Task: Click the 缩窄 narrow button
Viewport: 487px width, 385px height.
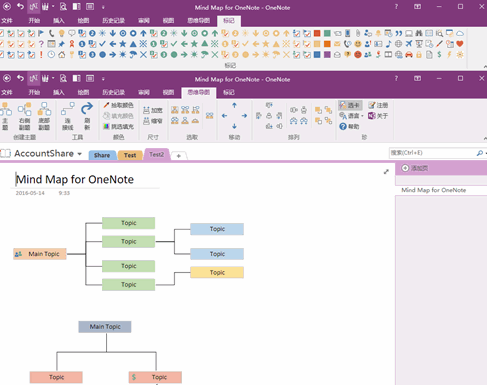Action: (153, 121)
